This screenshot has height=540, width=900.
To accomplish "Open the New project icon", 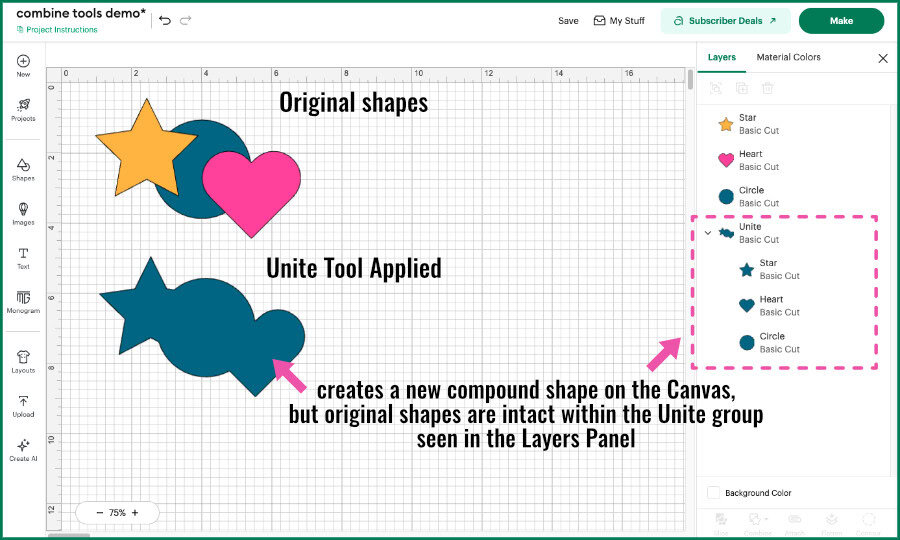I will [23, 65].
